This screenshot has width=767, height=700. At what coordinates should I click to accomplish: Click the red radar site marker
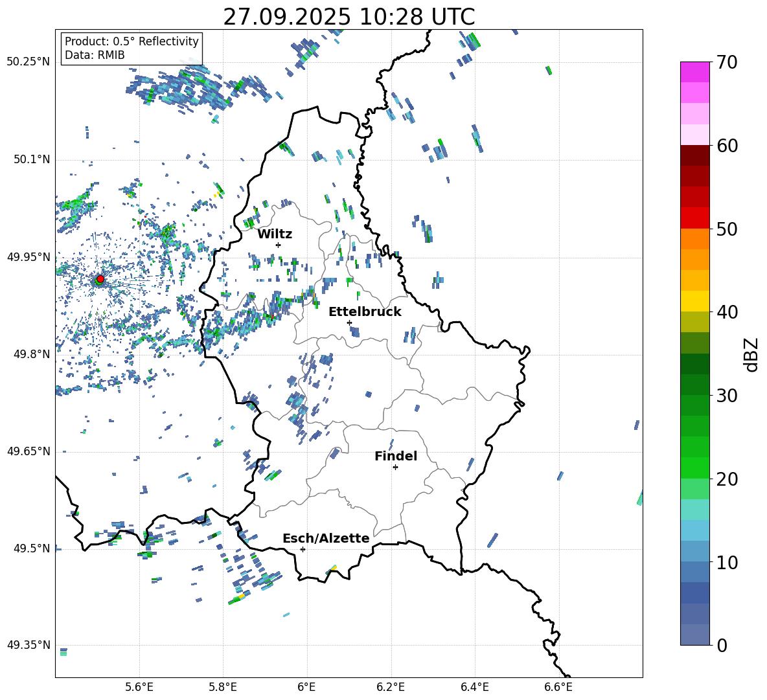click(x=100, y=279)
